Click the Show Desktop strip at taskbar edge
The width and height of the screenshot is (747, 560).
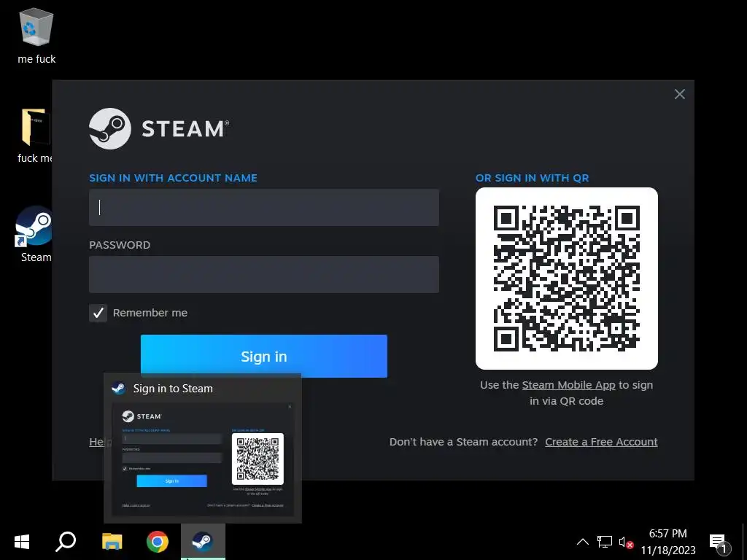pyautogui.click(x=744, y=542)
